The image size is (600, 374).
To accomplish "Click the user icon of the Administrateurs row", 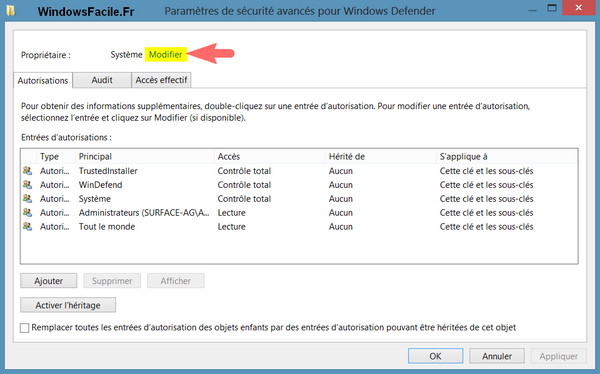I will 27,212.
